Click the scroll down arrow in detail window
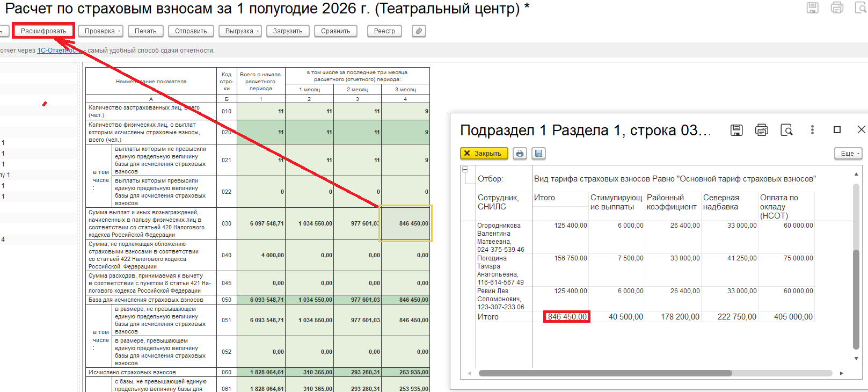Image resolution: width=868 pixels, height=392 pixels. pyautogui.click(x=856, y=358)
